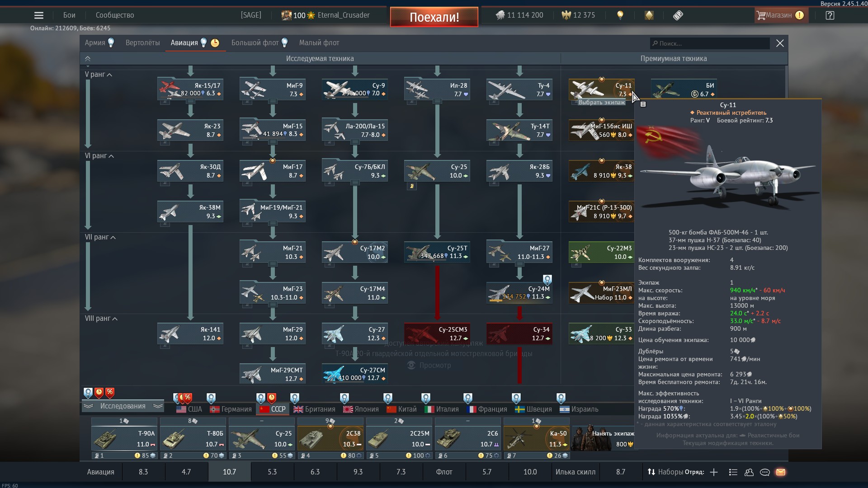
Task: Select crew slot with 2С38
Action: coord(330,438)
